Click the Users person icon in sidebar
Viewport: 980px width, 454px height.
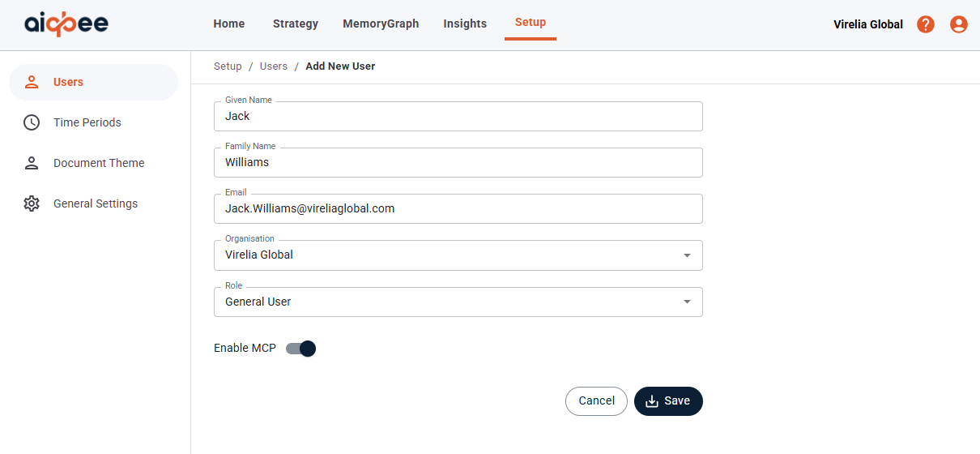pyautogui.click(x=32, y=82)
